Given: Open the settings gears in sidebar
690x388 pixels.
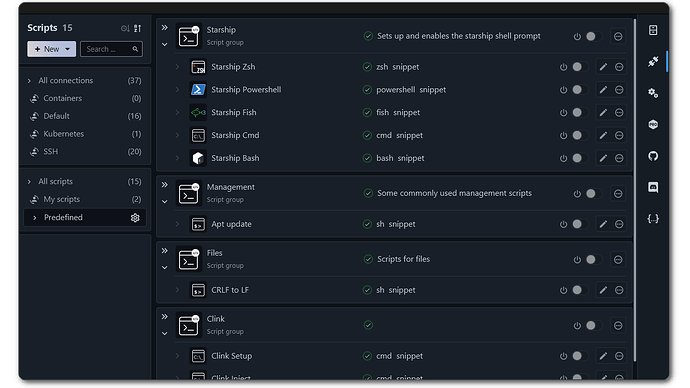Looking at the screenshot, I should click(x=653, y=93).
